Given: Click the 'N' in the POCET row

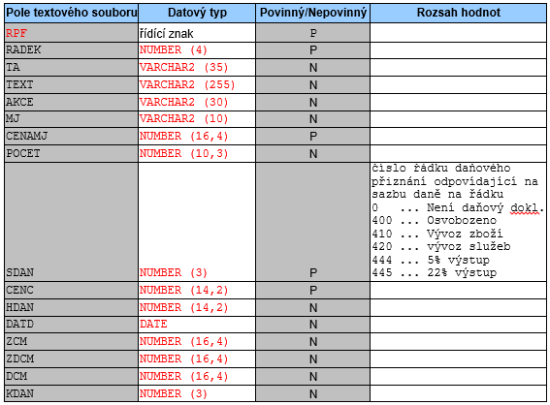Looking at the screenshot, I should tap(313, 154).
